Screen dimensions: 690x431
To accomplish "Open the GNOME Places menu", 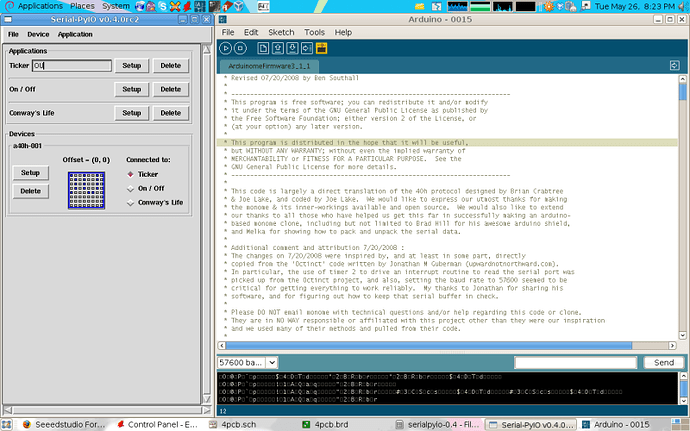I will coord(82,6).
